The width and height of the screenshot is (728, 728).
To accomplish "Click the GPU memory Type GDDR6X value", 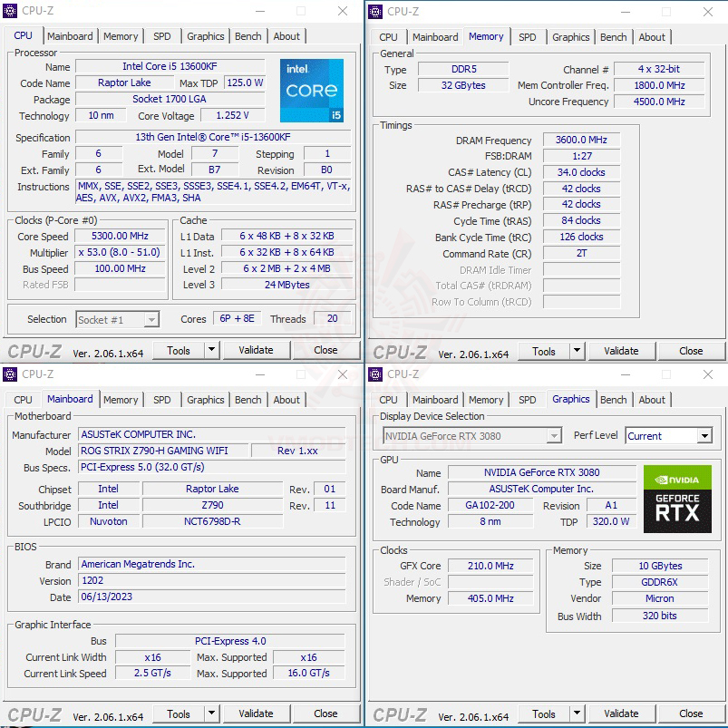I will 659,582.
